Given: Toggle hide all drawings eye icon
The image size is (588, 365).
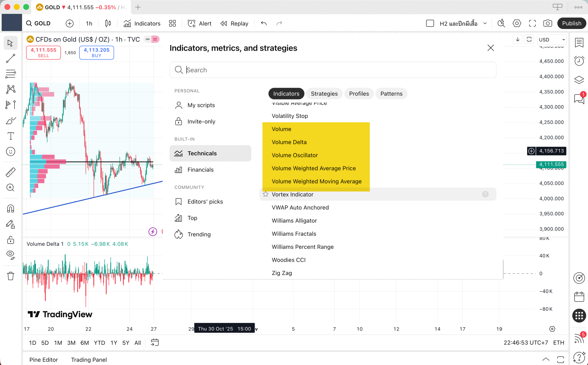Looking at the screenshot, I should pyautogui.click(x=10, y=254).
